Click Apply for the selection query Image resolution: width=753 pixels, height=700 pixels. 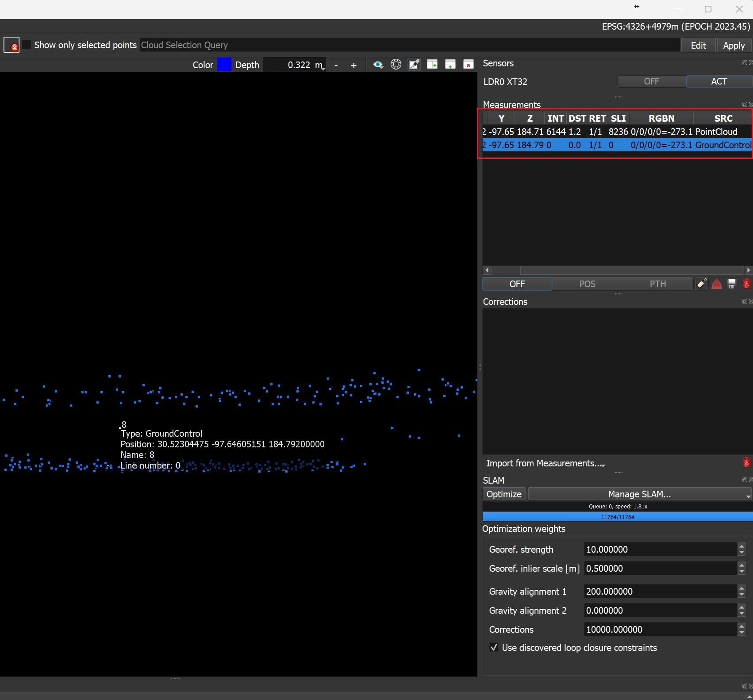coord(734,45)
